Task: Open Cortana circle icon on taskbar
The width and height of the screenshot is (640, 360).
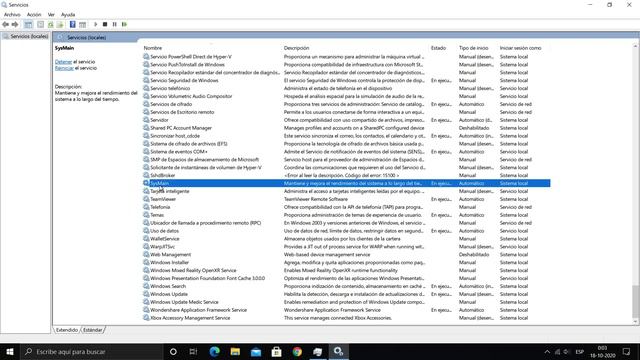Action: [173, 351]
